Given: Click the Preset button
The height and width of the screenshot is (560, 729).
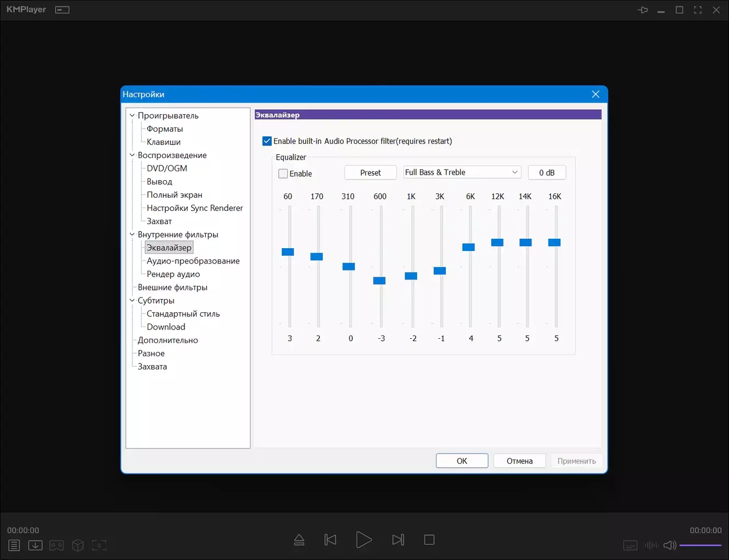Looking at the screenshot, I should (x=370, y=172).
